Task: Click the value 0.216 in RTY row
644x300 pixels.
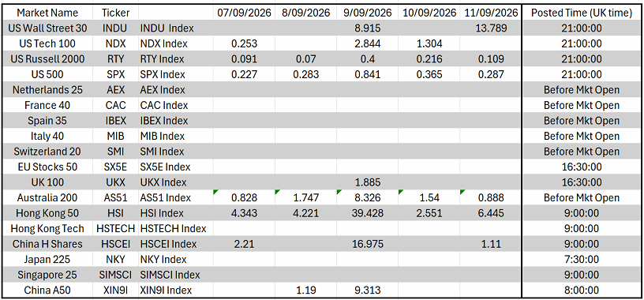Action: 429,59
